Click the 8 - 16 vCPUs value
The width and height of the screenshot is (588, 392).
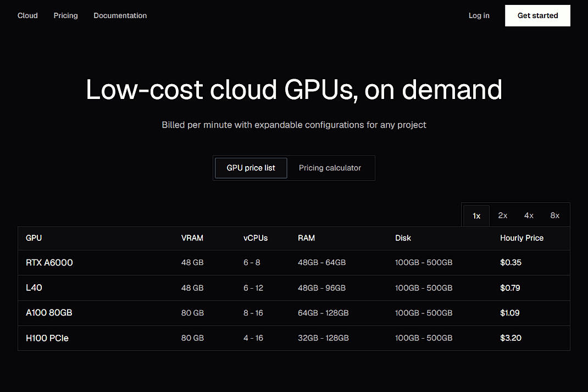(253, 313)
